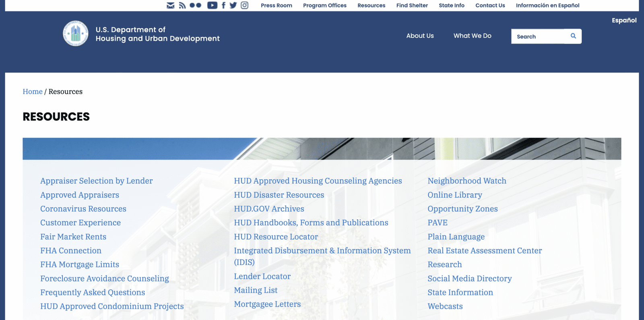Image resolution: width=644 pixels, height=320 pixels.
Task: Open the Twitter icon
Action: [x=233, y=5]
